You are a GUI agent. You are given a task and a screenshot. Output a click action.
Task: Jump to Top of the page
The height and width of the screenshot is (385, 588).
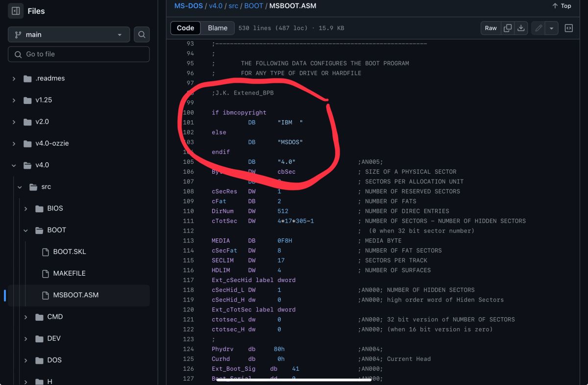coord(562,6)
